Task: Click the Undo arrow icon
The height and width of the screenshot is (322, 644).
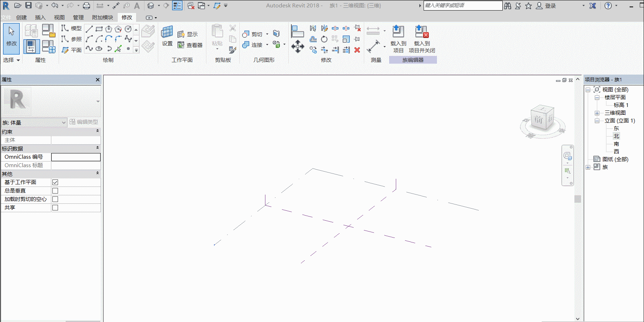Action: point(54,5)
